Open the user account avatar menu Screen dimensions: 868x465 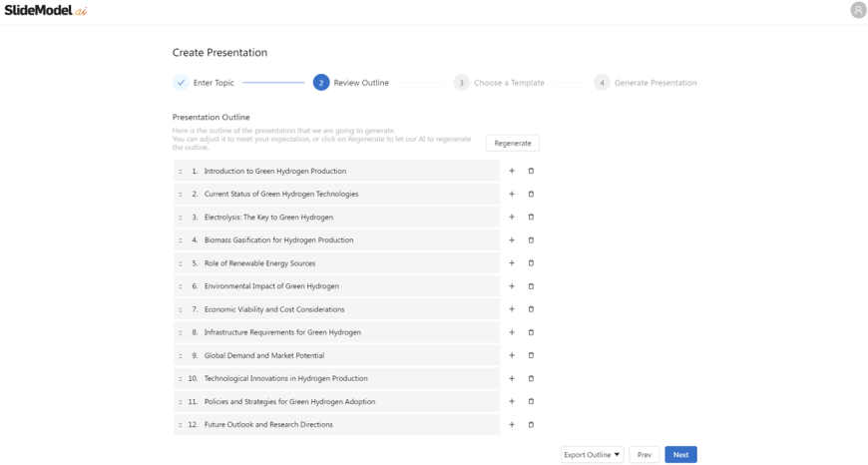coord(858,10)
